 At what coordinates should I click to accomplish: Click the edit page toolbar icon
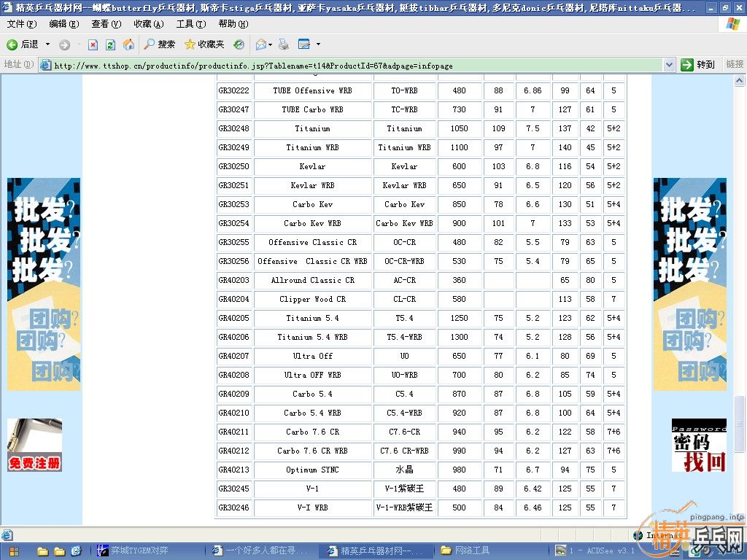pyautogui.click(x=304, y=44)
